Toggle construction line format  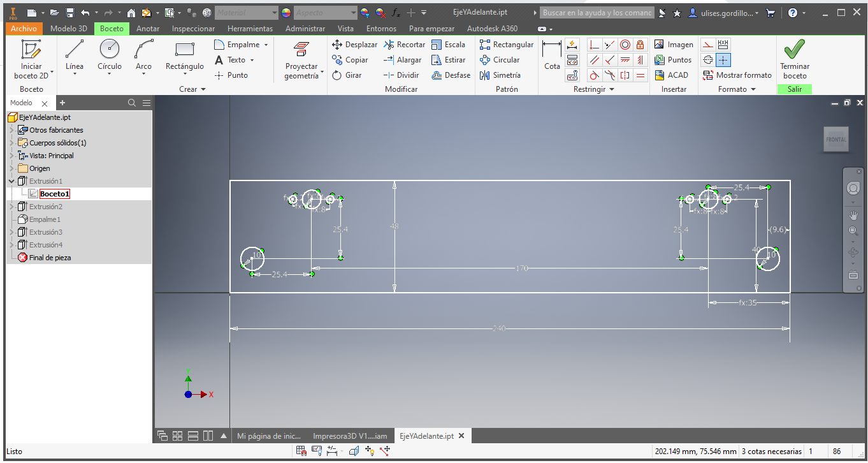(707, 45)
